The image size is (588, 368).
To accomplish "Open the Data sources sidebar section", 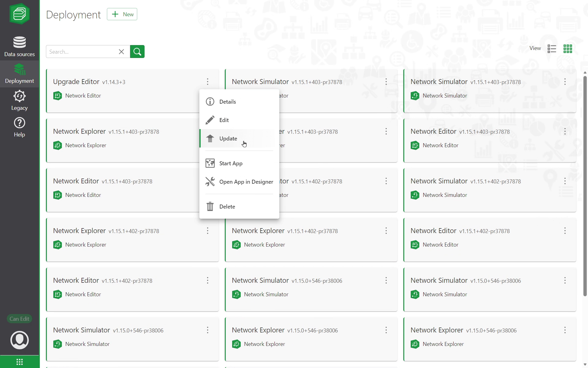I will tap(19, 47).
